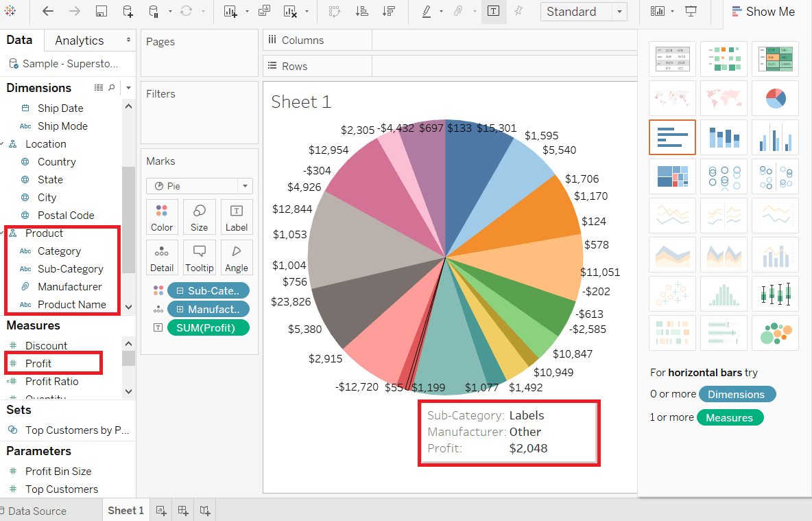
Task: Click the New worksheet toolbar icon
Action: [230, 12]
